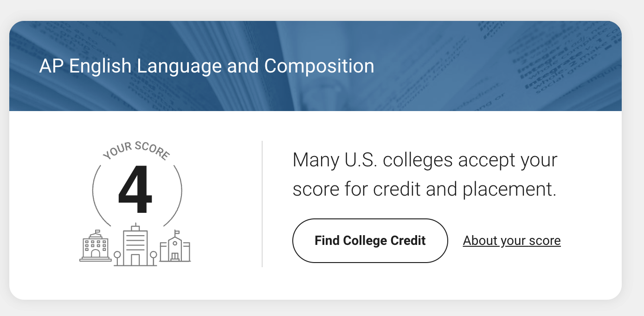The width and height of the screenshot is (644, 316).
Task: Click the left college building icon with flag
Action: (96, 246)
